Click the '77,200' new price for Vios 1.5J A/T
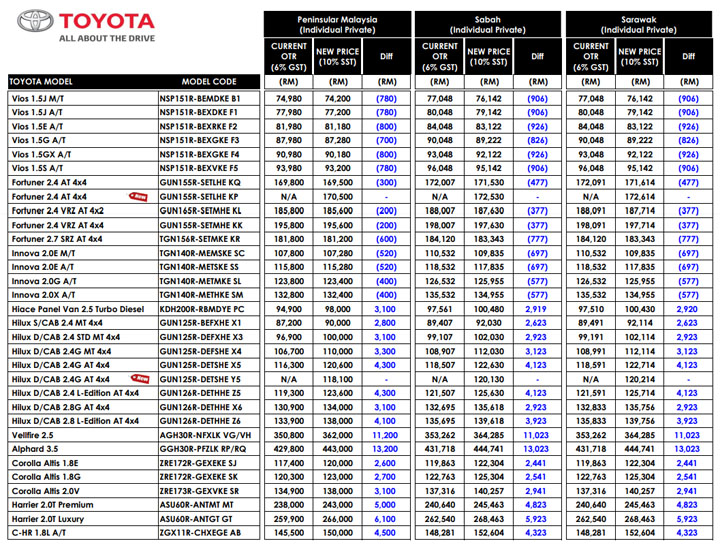This screenshot has width=720, height=554. tap(338, 113)
